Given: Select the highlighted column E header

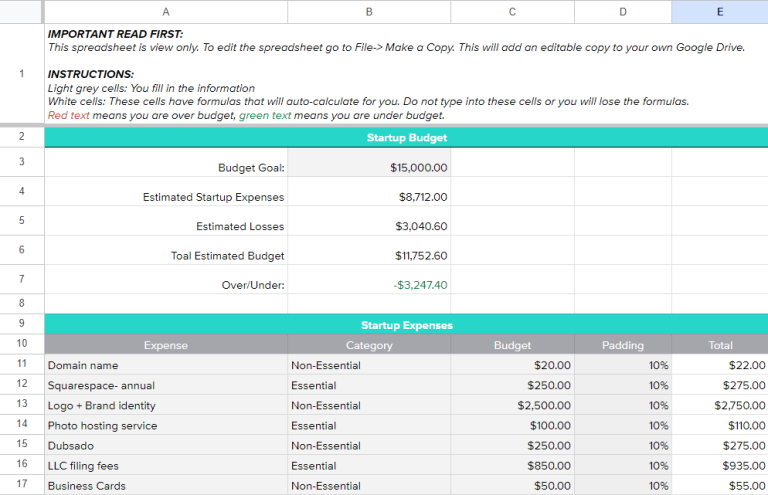Looking at the screenshot, I should point(719,11).
